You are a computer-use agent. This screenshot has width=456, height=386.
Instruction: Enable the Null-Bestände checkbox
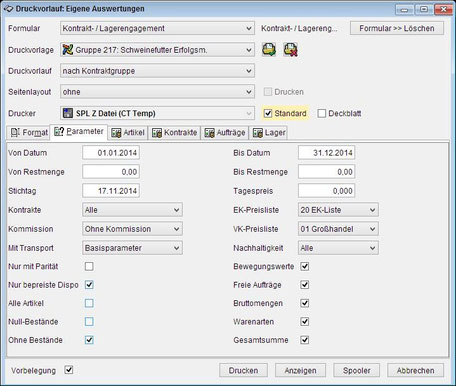coord(89,322)
